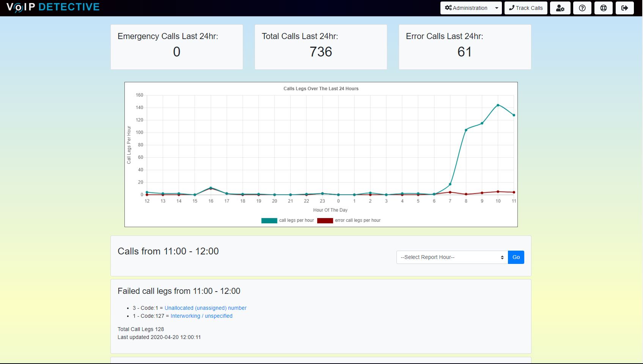The width and height of the screenshot is (643, 364).
Task: Click the red error data point at hour 7
Action: tap(450, 192)
